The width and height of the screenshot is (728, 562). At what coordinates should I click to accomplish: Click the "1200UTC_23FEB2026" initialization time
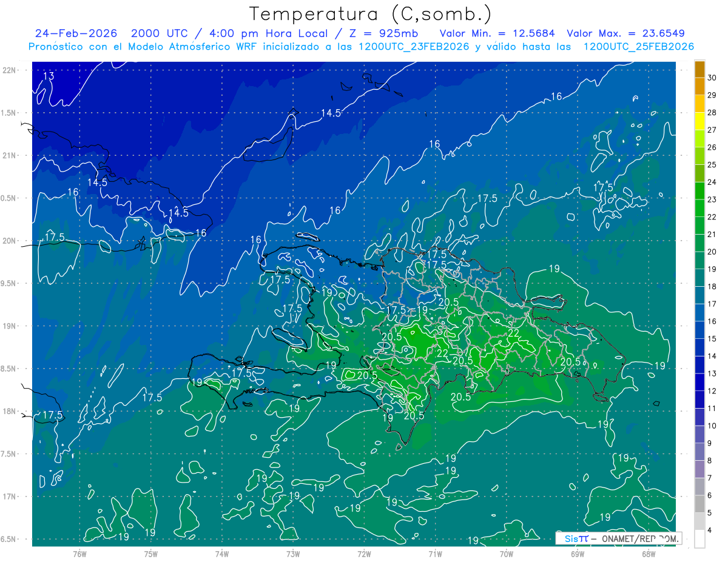coord(414,47)
